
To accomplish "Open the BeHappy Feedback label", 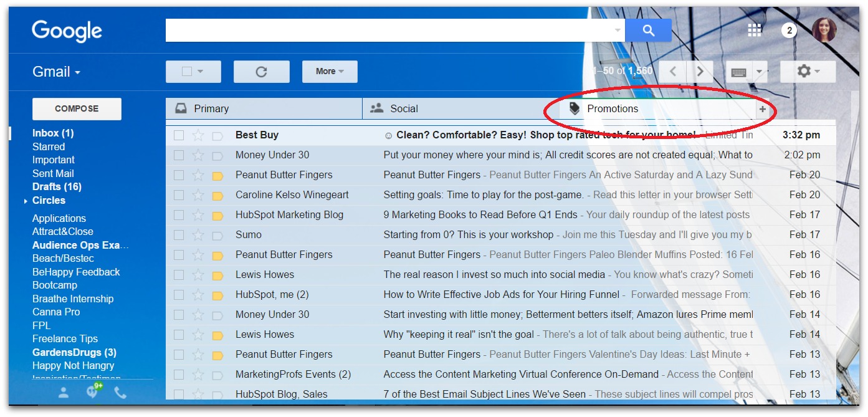I will [x=76, y=272].
